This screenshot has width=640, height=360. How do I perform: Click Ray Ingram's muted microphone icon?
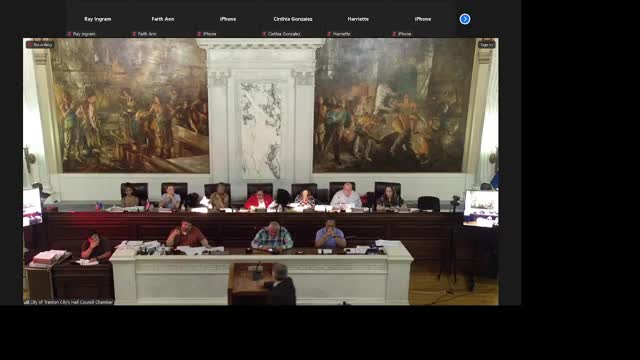click(69, 34)
